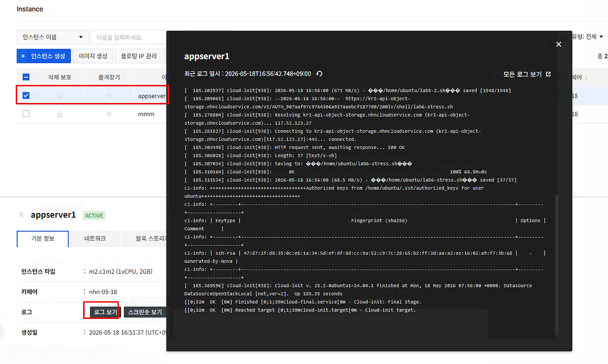The height and width of the screenshot is (364, 608).
Task: Click the deletion protection column header
Action: pos(60,77)
